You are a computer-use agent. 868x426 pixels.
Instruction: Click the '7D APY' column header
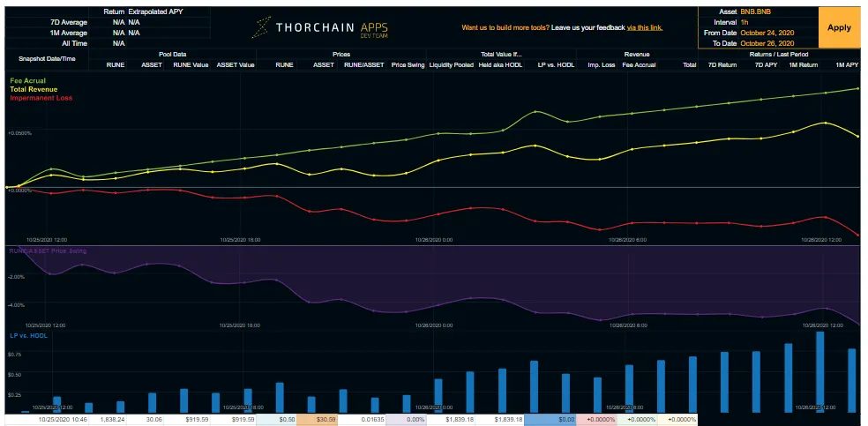[768, 64]
